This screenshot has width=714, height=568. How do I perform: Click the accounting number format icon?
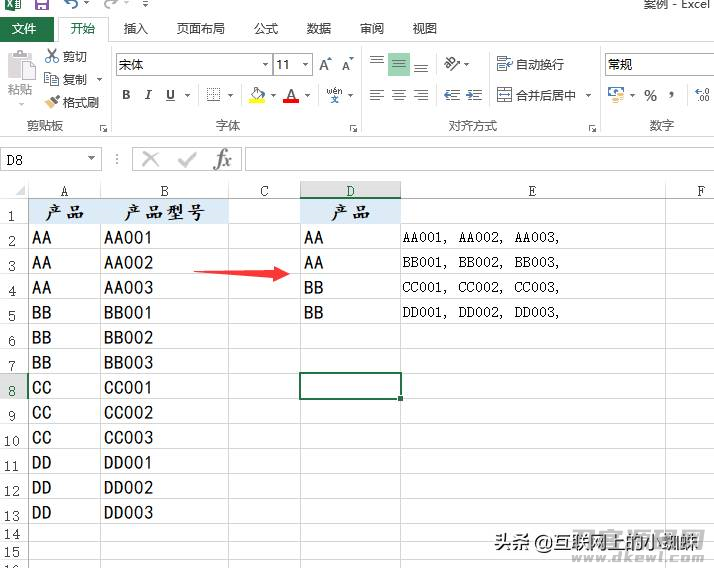616,95
